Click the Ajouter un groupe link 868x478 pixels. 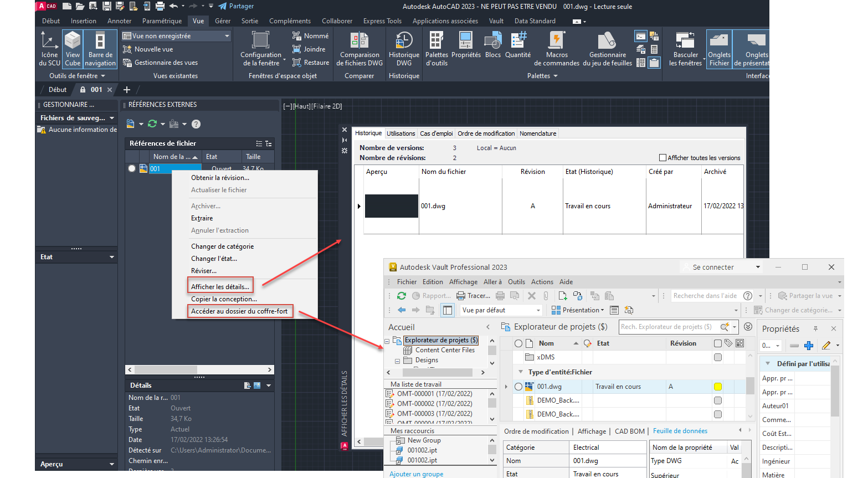tap(417, 474)
